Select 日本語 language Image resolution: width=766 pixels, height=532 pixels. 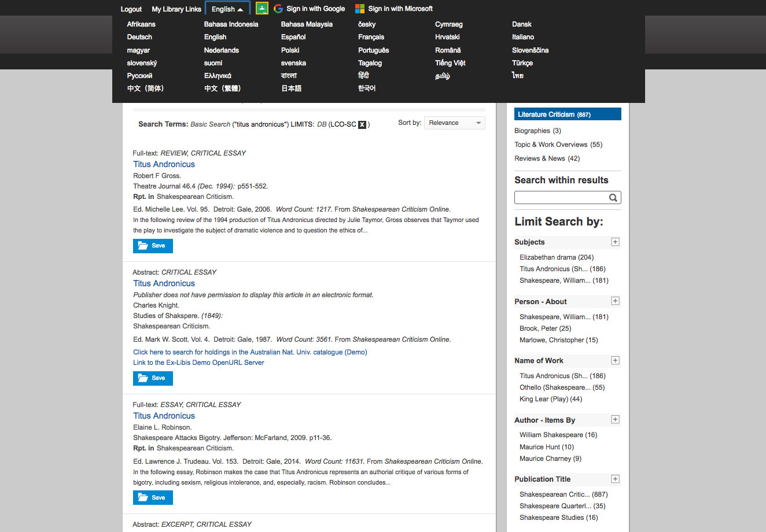pyautogui.click(x=291, y=88)
